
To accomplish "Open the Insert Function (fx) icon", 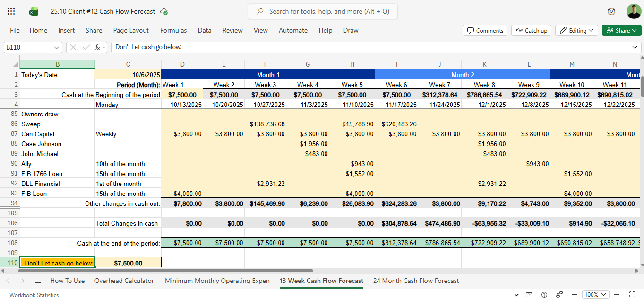I will 98,47.
